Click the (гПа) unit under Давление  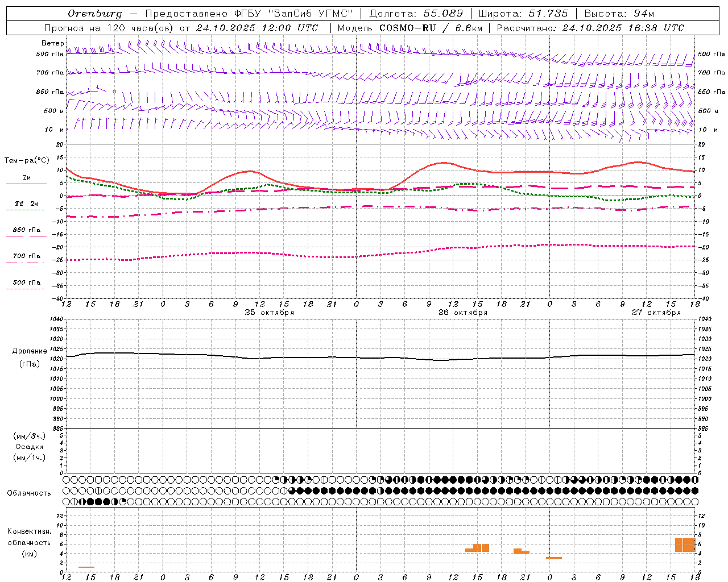pos(30,364)
